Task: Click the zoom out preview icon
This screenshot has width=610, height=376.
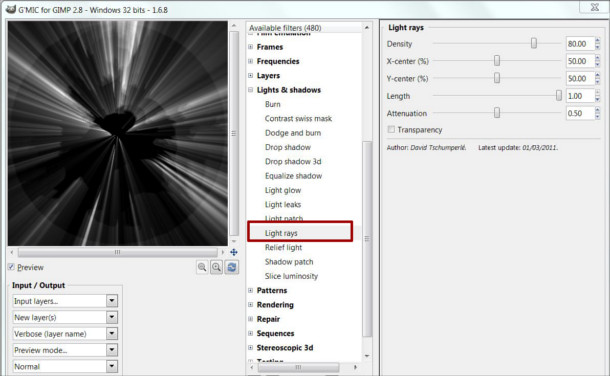Action: pyautogui.click(x=202, y=267)
